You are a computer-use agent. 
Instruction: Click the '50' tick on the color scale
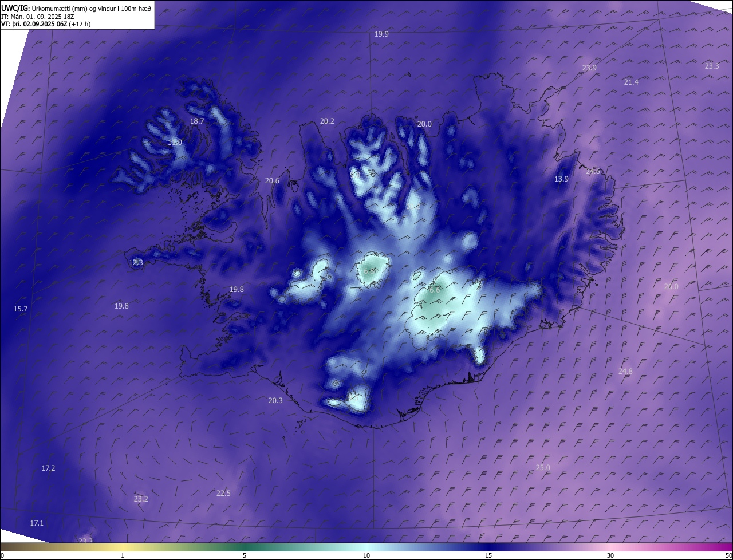(729, 556)
